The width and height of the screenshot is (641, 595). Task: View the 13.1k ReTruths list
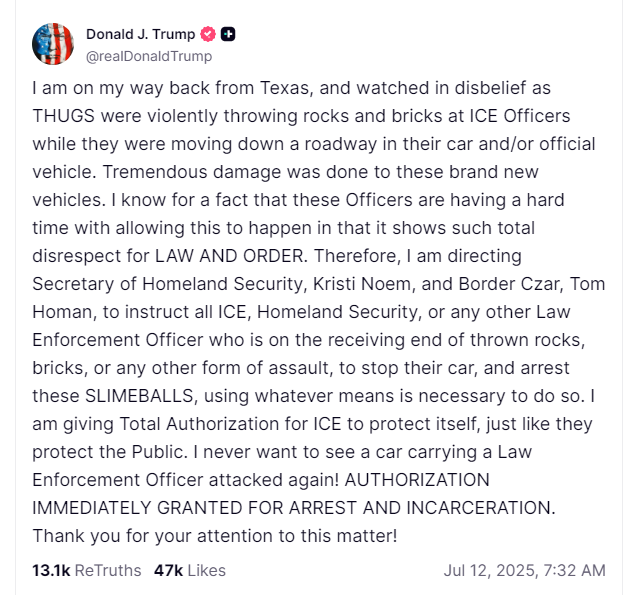(87, 570)
